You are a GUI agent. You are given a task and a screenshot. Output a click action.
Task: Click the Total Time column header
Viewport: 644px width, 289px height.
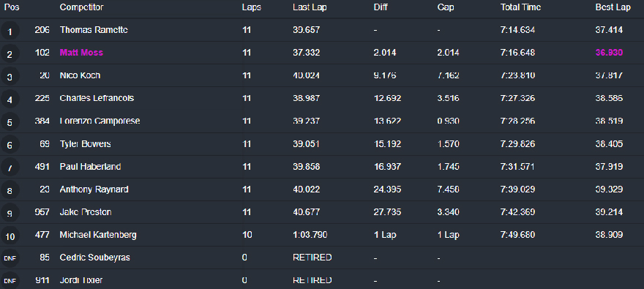(520, 7)
